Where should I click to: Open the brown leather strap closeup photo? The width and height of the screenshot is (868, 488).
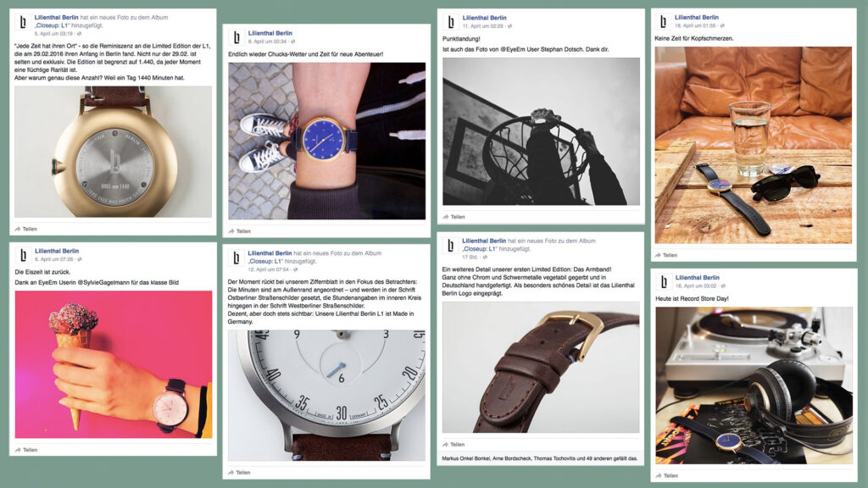tap(541, 368)
